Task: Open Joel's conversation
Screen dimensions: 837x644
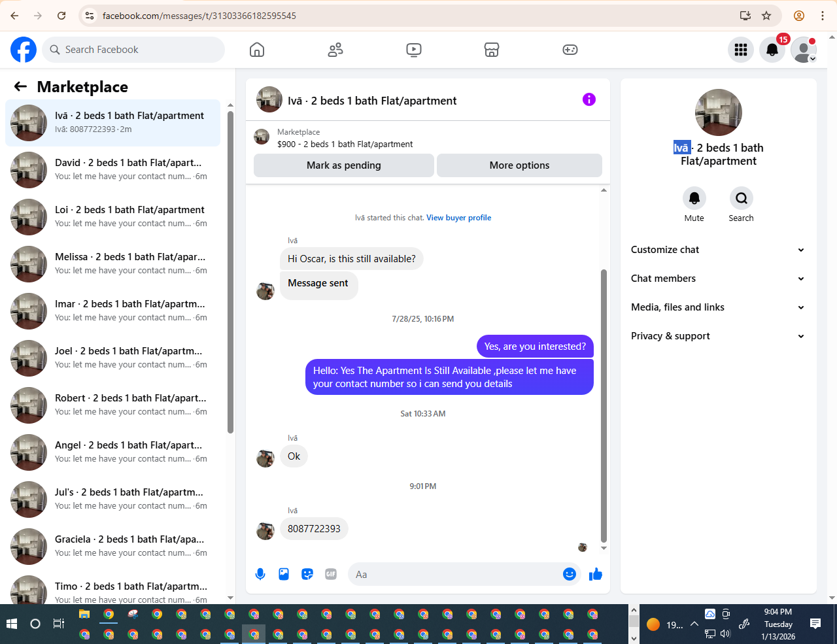Action: 112,358
